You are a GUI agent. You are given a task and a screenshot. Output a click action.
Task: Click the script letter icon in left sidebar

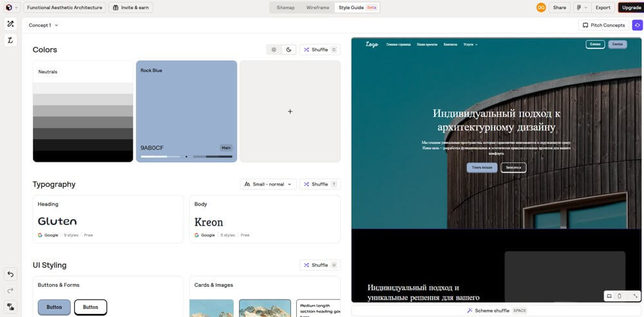point(11,40)
